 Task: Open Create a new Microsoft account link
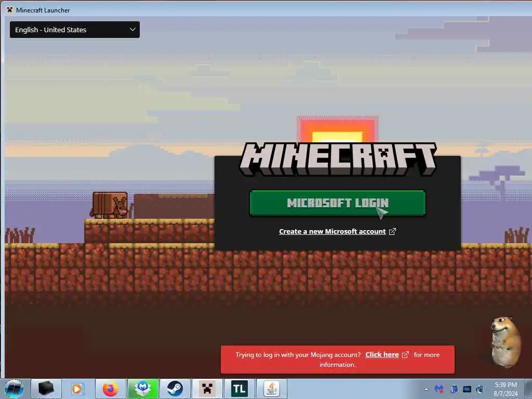pyautogui.click(x=332, y=231)
